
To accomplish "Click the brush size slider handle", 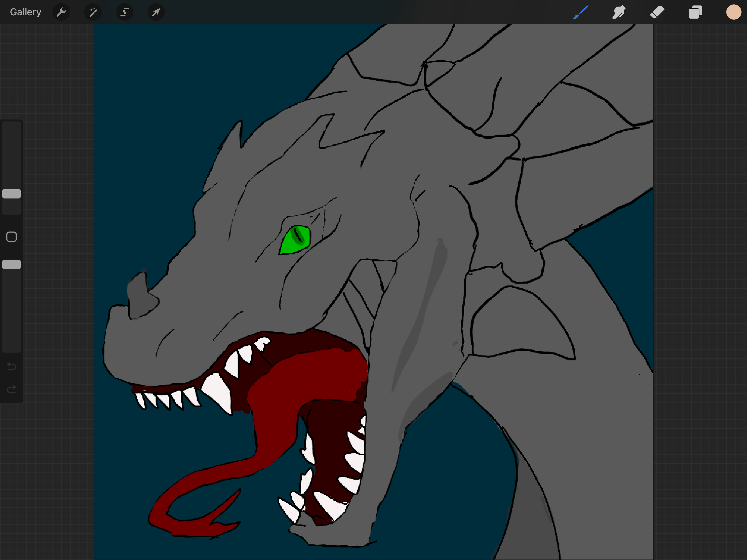I will [x=11, y=194].
